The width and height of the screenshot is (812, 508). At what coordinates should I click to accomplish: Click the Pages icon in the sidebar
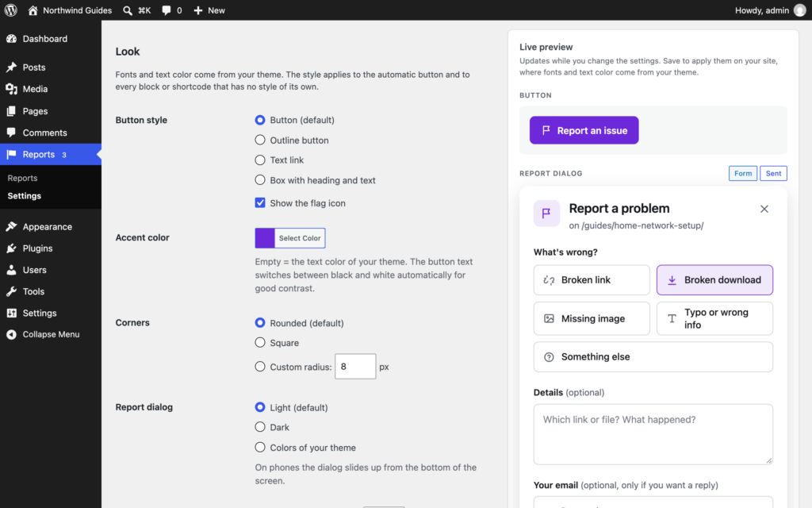11,111
